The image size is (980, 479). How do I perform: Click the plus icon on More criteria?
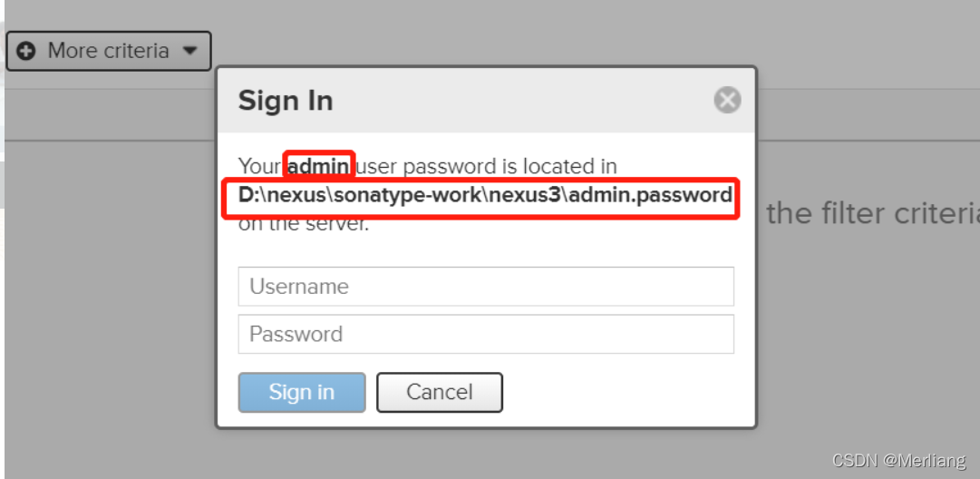coord(27,51)
